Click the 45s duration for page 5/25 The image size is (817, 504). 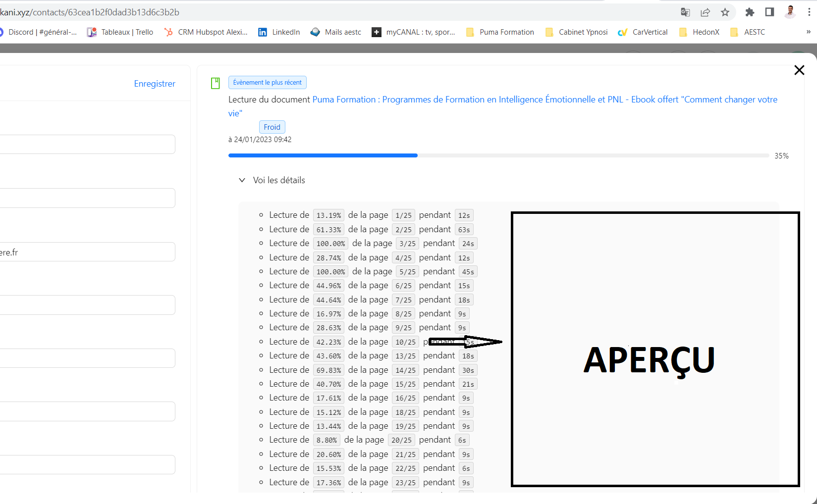(468, 272)
